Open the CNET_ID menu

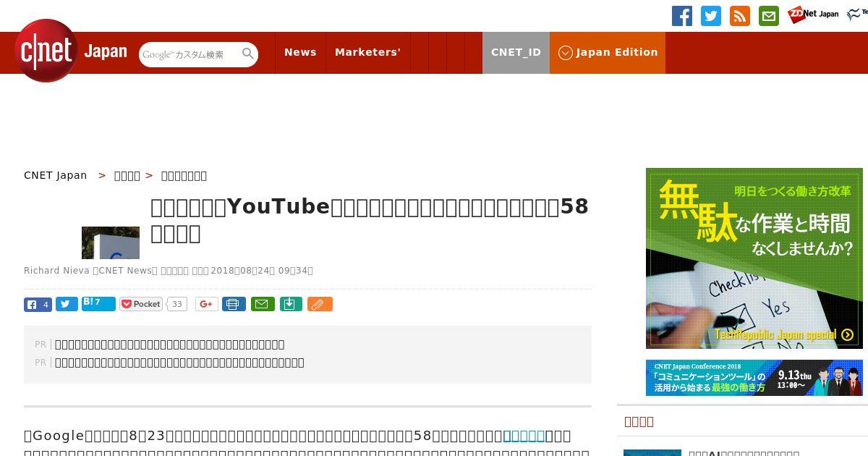(x=516, y=52)
